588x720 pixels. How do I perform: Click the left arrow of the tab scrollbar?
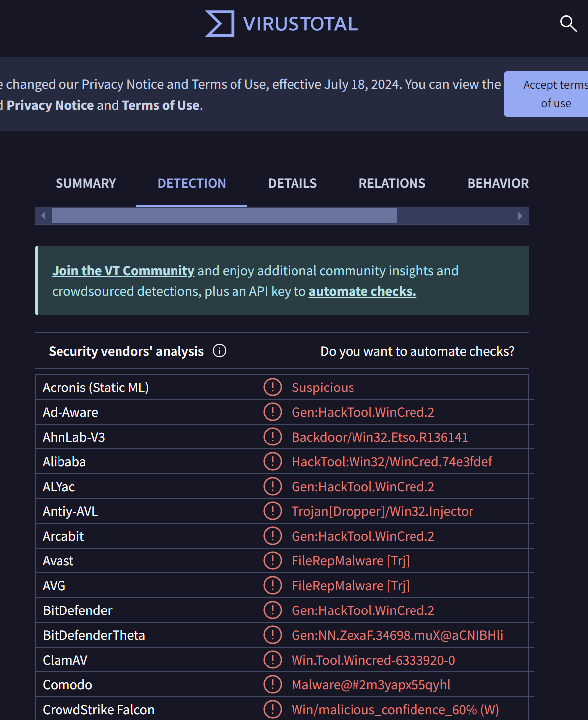pyautogui.click(x=43, y=216)
